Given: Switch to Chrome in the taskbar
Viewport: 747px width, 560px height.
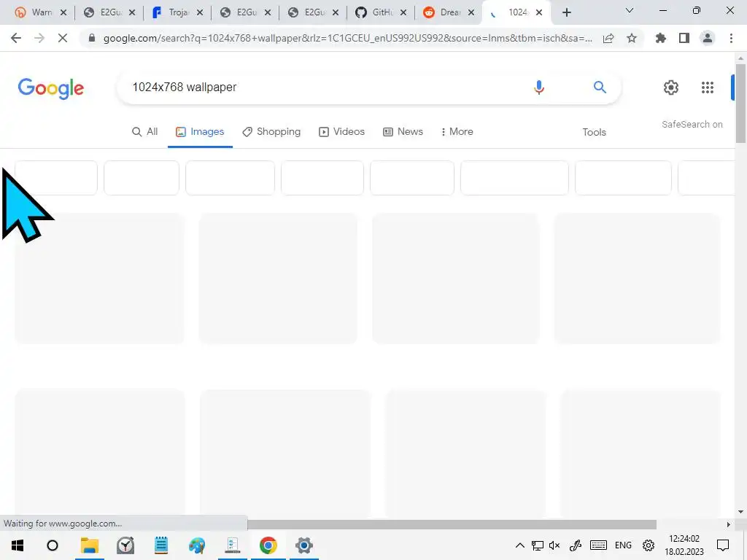Looking at the screenshot, I should (x=268, y=545).
